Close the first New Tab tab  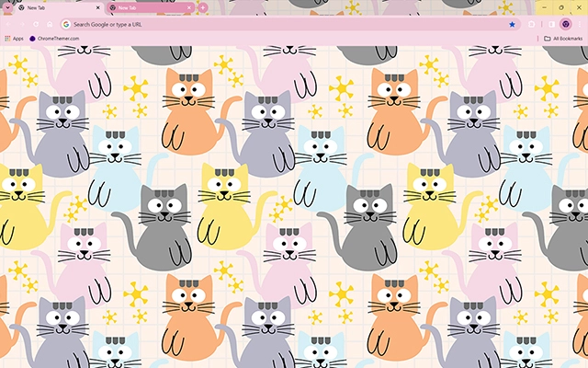[x=98, y=7]
